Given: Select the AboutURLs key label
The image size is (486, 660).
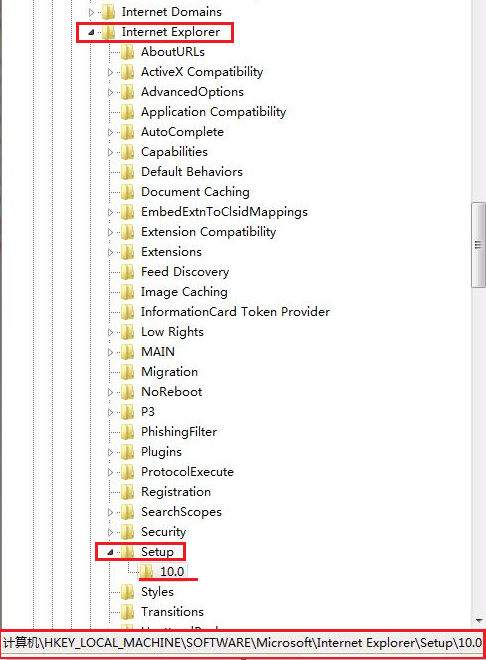Looking at the screenshot, I should 173,52.
